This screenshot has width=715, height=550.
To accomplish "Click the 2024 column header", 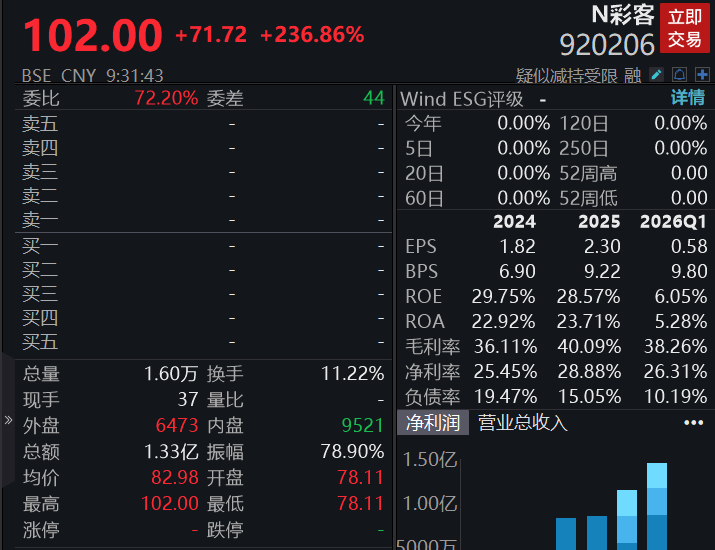I will click(514, 222).
